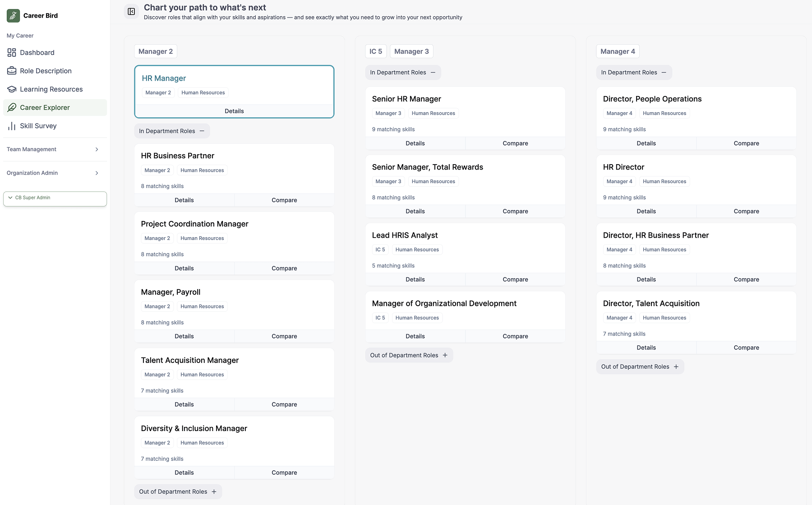Expand the Organization Admin section
812x505 pixels.
coord(55,173)
